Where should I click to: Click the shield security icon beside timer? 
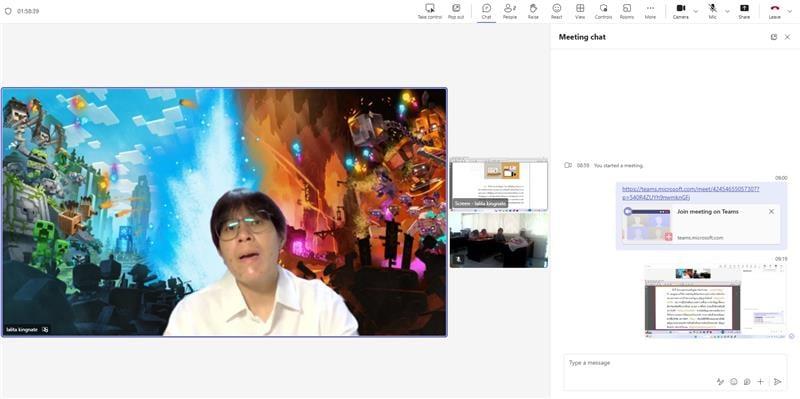(x=8, y=11)
